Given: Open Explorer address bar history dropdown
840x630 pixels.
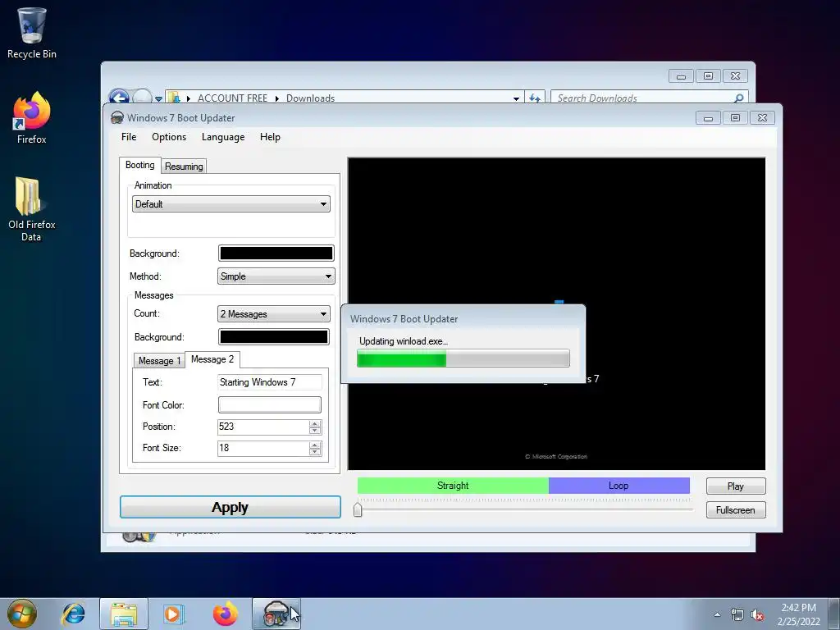Looking at the screenshot, I should tap(516, 98).
